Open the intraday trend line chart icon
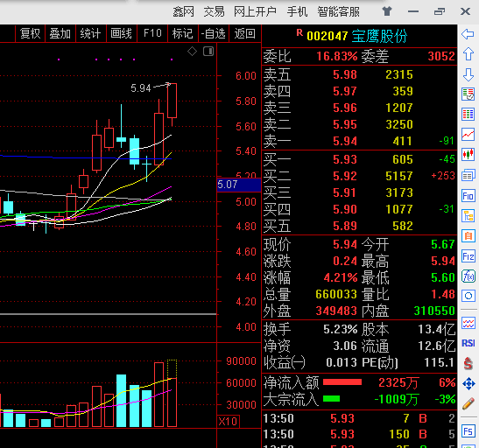This screenshot has width=479, height=448. (x=468, y=135)
